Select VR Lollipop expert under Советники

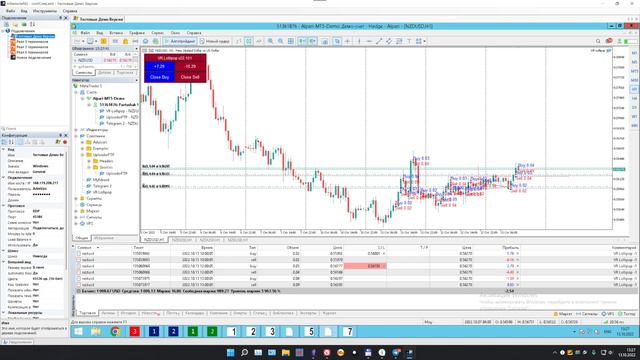[102, 192]
